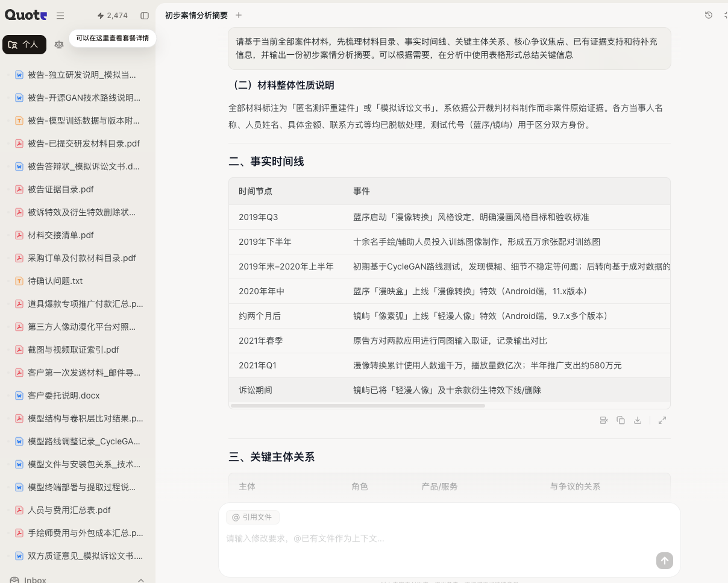Toggle the sidebar panel icon
This screenshot has width=728, height=583.
pyautogui.click(x=145, y=16)
